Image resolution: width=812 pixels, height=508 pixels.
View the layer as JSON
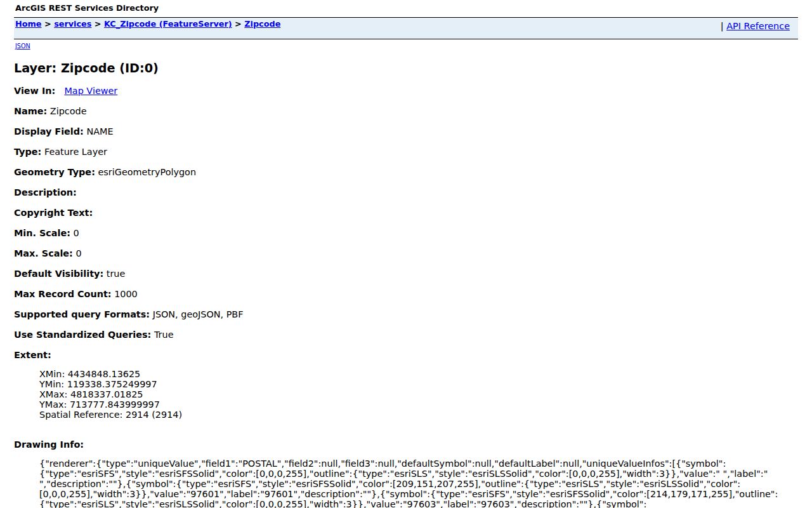22,46
